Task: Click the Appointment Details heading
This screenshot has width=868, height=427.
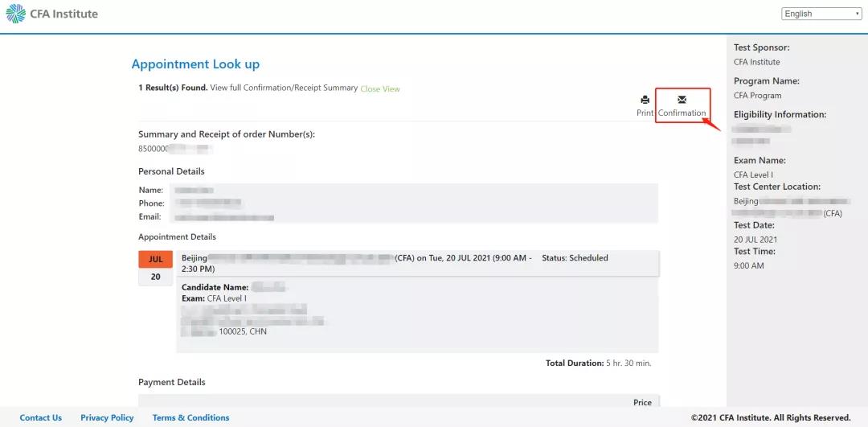Action: click(177, 236)
